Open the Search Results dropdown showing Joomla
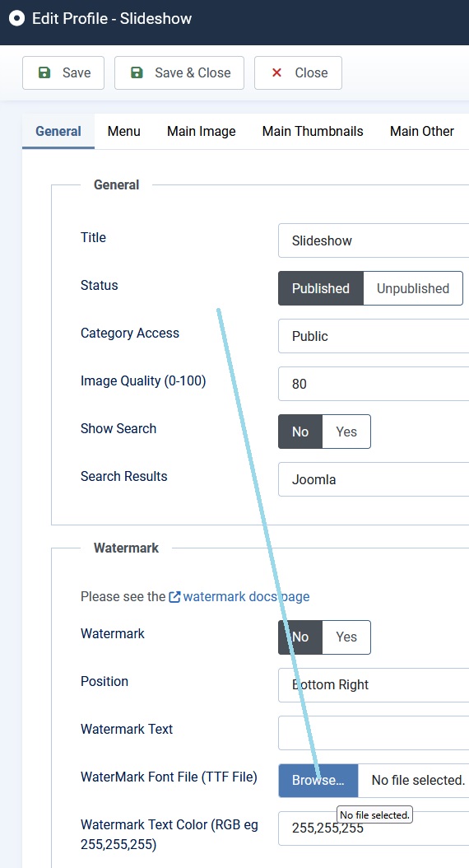The height and width of the screenshot is (868, 469). [374, 479]
